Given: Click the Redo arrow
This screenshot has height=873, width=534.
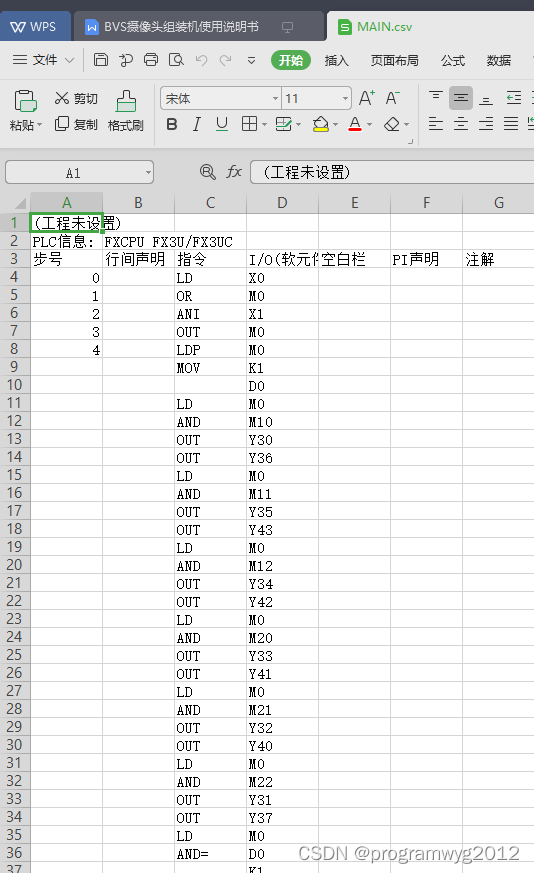Looking at the screenshot, I should (226, 60).
